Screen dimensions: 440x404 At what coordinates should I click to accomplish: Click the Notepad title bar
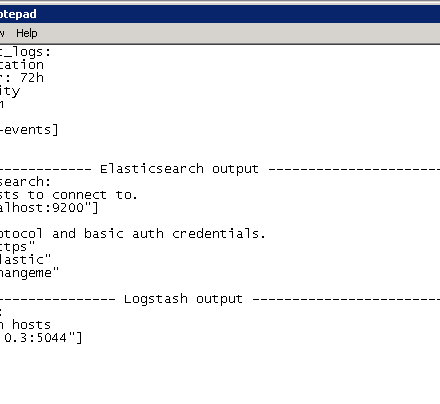[x=220, y=14]
